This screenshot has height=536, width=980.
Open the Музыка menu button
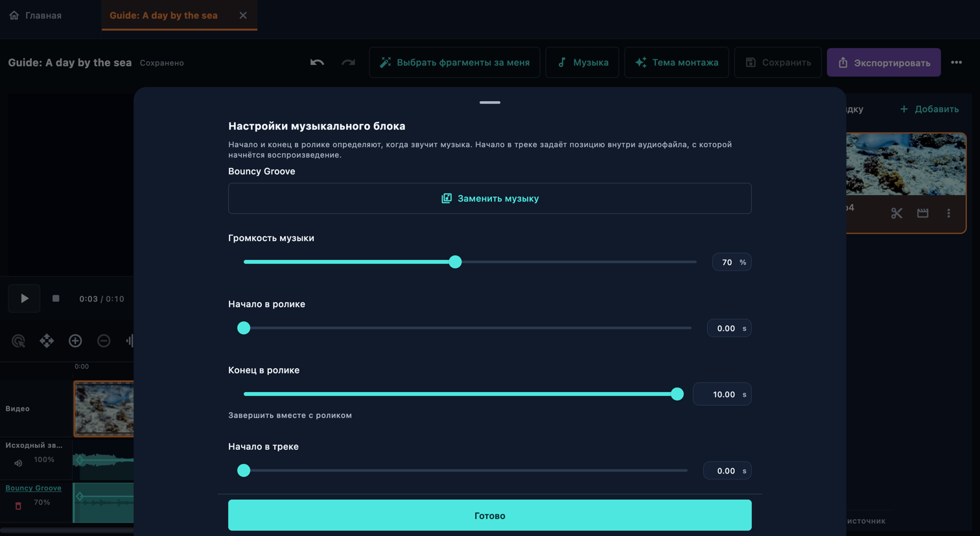click(582, 62)
